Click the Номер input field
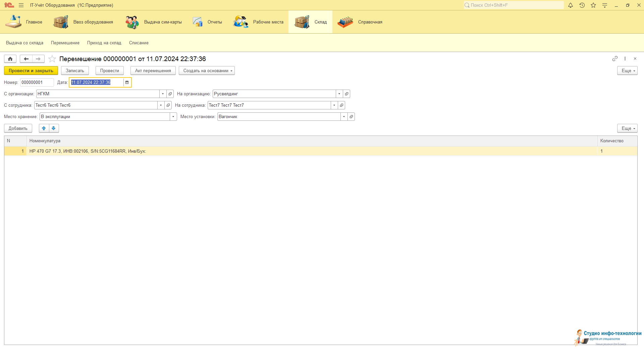644x349 pixels. pyautogui.click(x=37, y=83)
